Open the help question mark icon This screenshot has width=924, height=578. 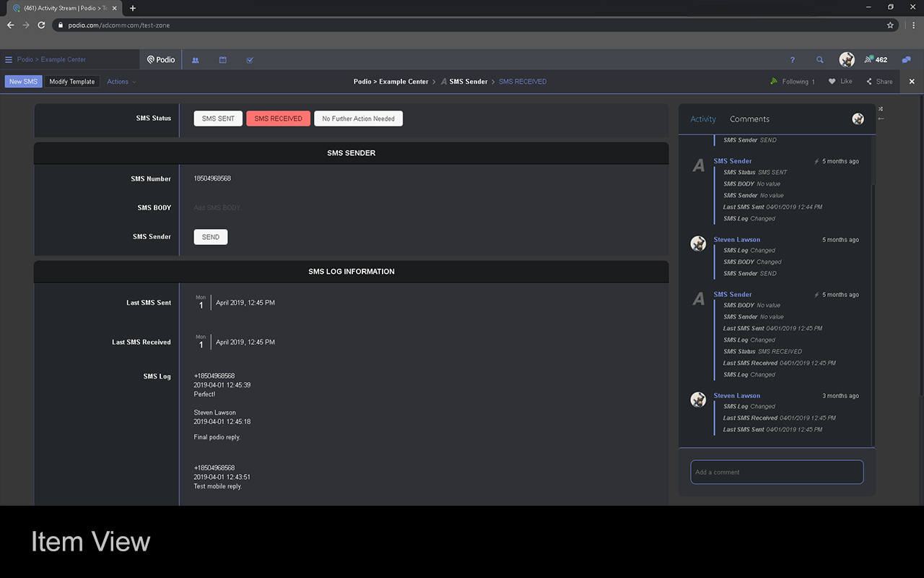792,60
